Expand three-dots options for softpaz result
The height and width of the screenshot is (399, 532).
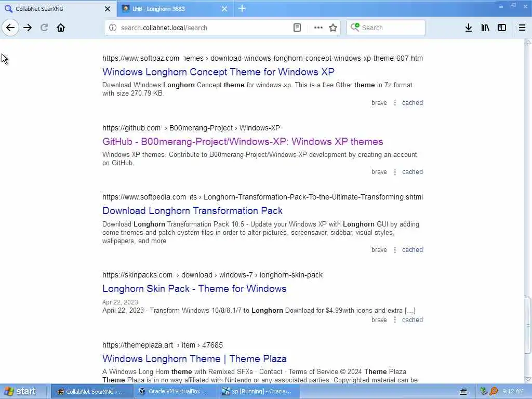coord(395,102)
